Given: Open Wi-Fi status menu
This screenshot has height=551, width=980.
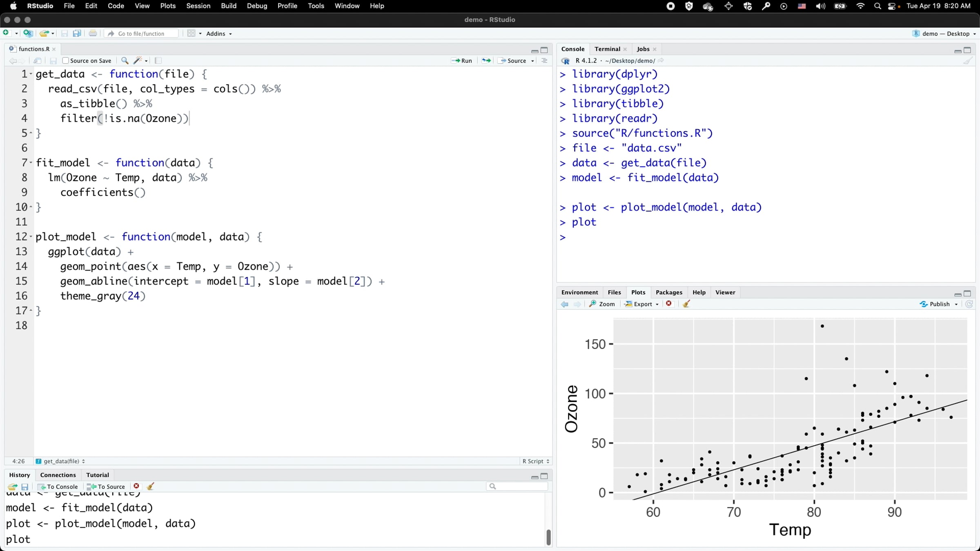Looking at the screenshot, I should coord(860,6).
